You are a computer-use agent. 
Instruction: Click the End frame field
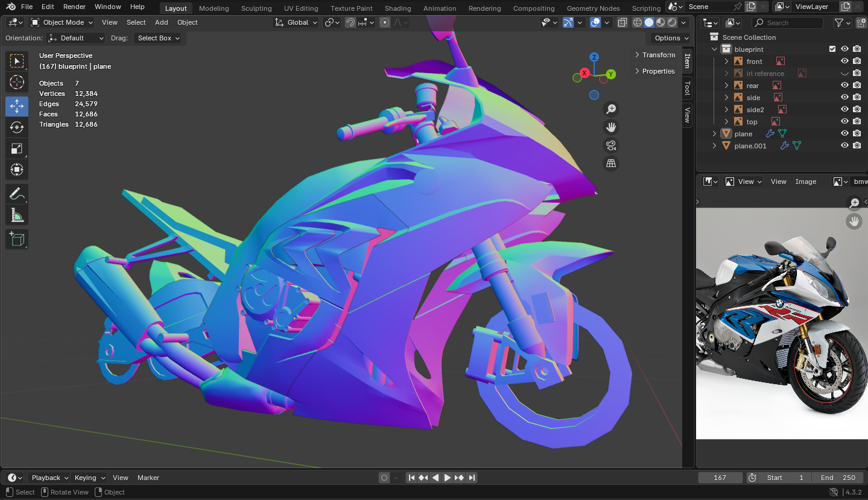click(838, 478)
